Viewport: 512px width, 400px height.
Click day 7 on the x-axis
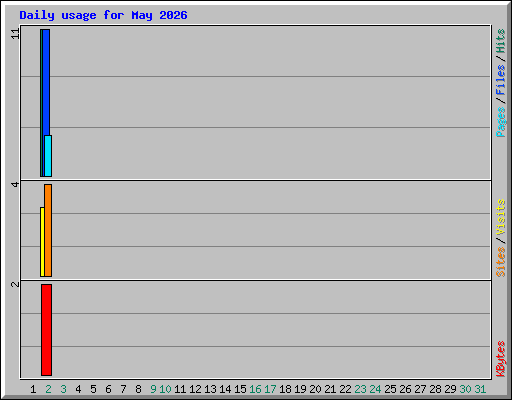(123, 389)
